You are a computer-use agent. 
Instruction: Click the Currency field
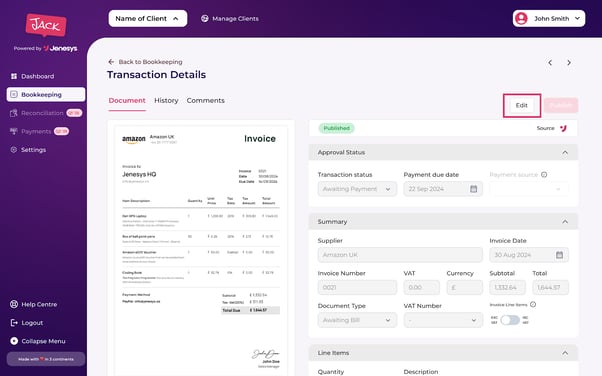[x=465, y=288]
